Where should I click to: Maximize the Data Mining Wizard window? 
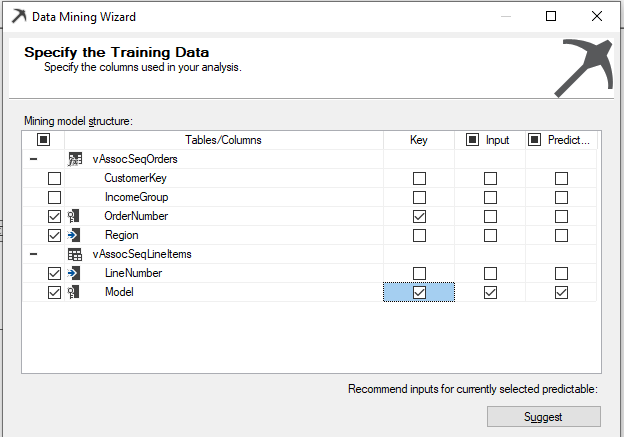(551, 17)
